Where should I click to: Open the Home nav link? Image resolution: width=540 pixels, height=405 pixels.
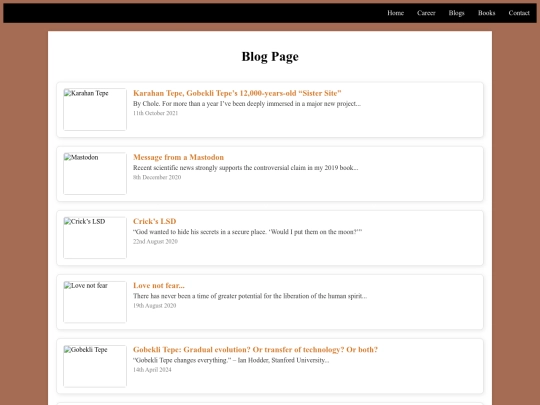(395, 13)
